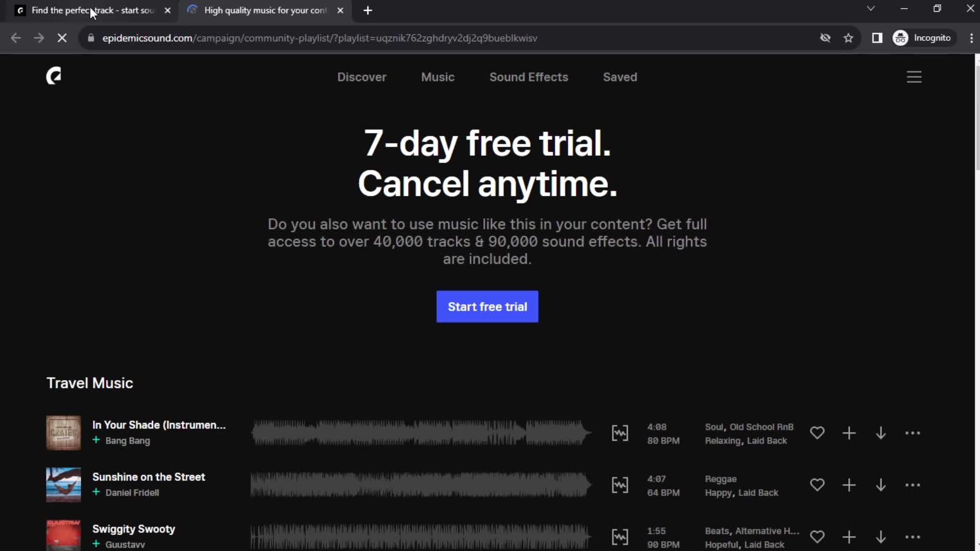Open the Sound Effects menu tab
Viewport: 980px width, 551px height.
pyautogui.click(x=529, y=77)
